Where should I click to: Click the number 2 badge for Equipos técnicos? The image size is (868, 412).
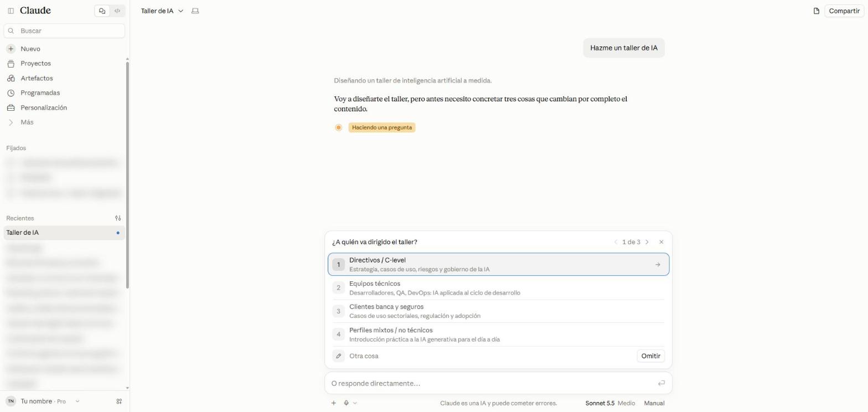(338, 288)
